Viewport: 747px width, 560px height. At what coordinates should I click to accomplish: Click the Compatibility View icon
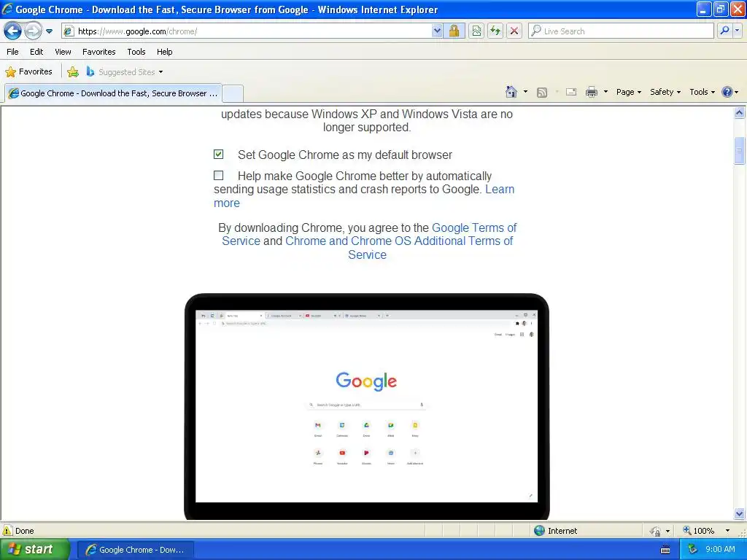(x=476, y=31)
